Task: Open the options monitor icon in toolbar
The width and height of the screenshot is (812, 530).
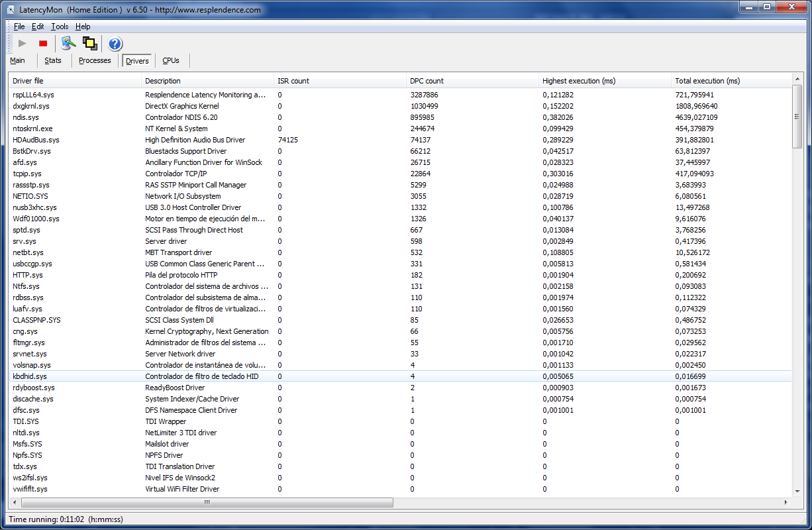Action: tap(68, 44)
